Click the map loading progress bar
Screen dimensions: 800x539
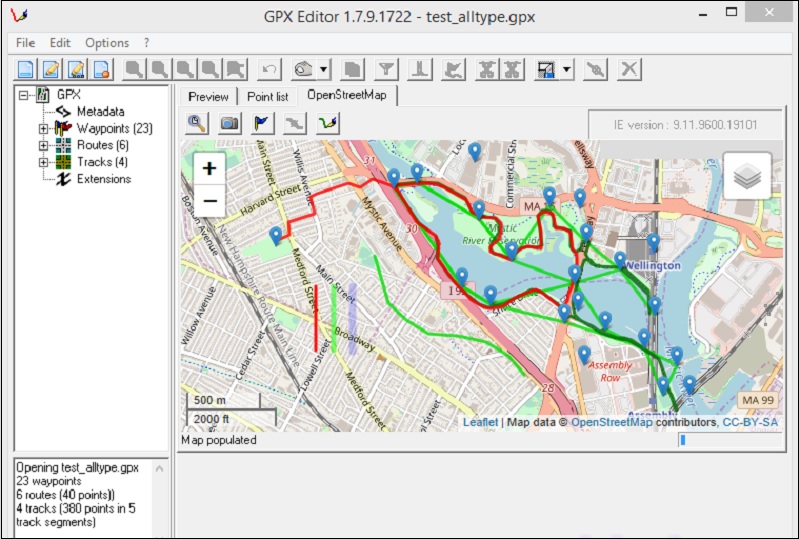[730, 439]
